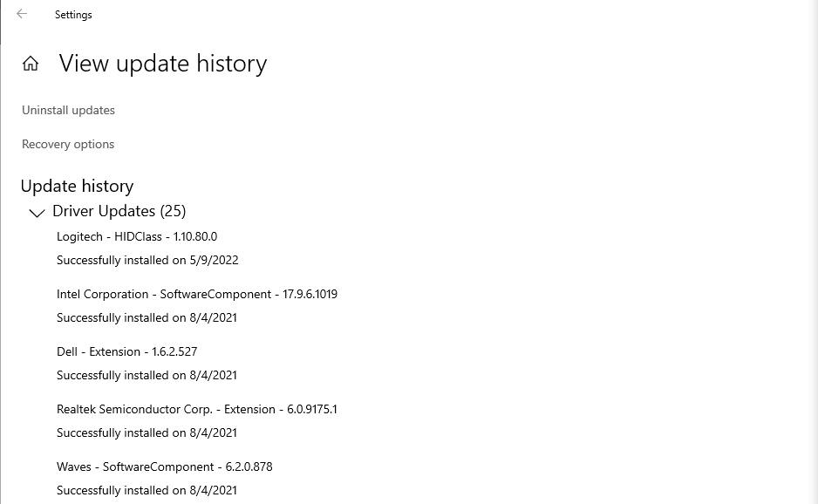Click the install status under Dell Extension

147,375
